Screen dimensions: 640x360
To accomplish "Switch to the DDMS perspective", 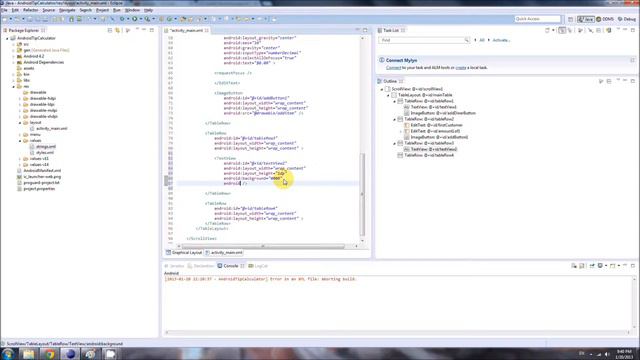I will (605, 19).
